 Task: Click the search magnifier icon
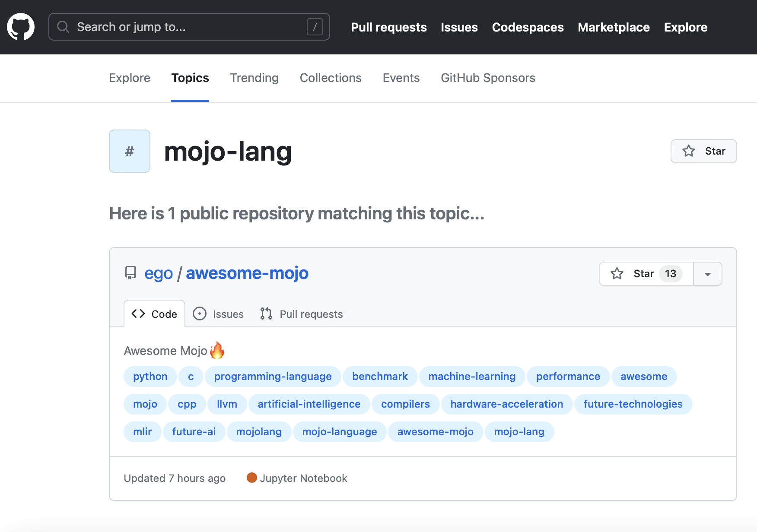[63, 27]
